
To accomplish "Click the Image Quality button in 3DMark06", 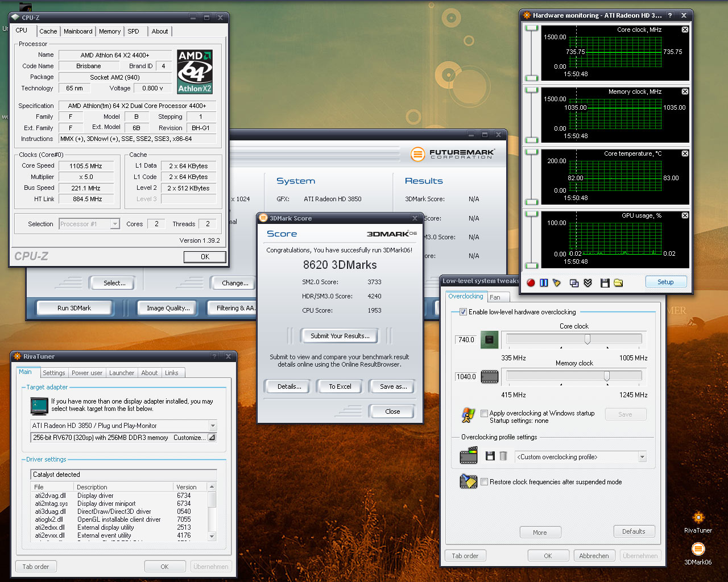I will (x=168, y=308).
